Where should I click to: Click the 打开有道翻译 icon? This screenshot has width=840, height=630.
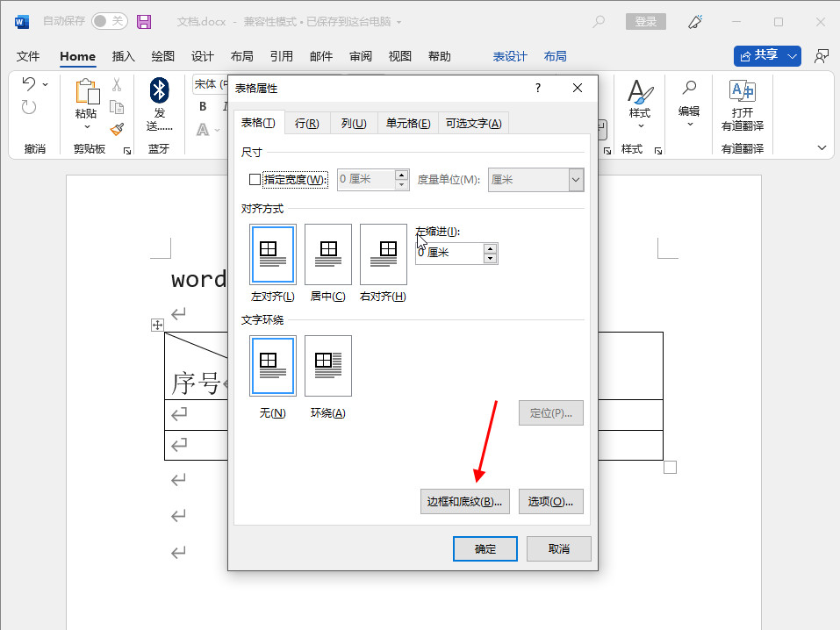743,91
